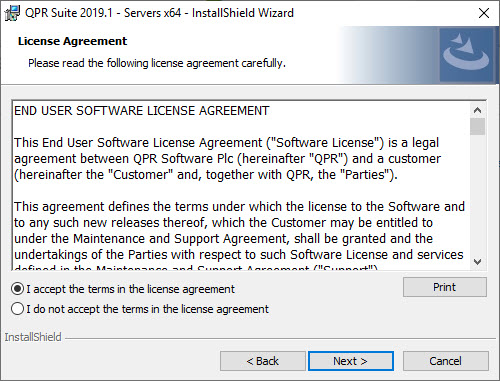
Task: Click the END USER SOFTWARE LICENSE AGREEMENT heading
Action: tap(142, 111)
